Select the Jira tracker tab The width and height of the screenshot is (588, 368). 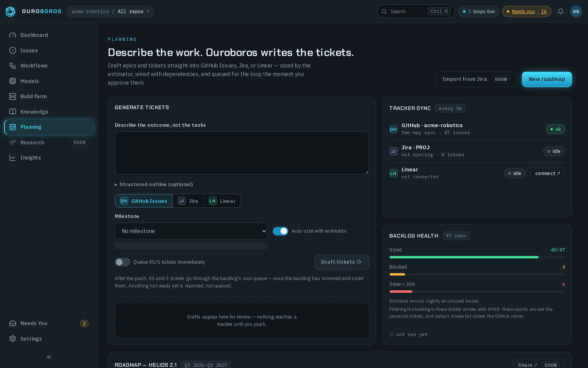tap(188, 201)
